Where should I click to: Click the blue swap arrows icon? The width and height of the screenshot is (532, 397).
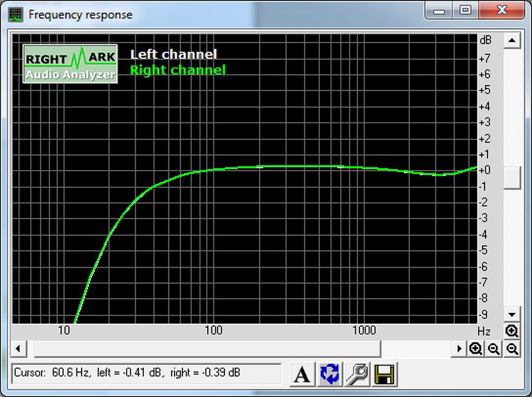click(x=330, y=374)
